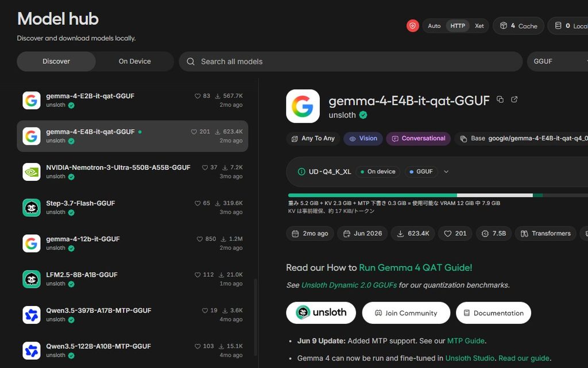Open LFM2.5-8B-A1B-GGUF model row
The height and width of the screenshot is (368, 588).
(x=133, y=279)
